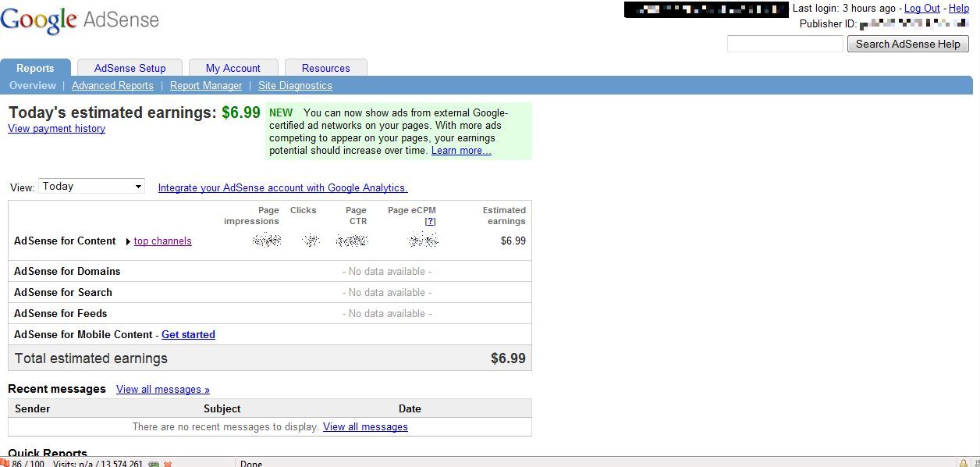
Task: Click the [?] help link under Page eCPM
Action: [430, 221]
